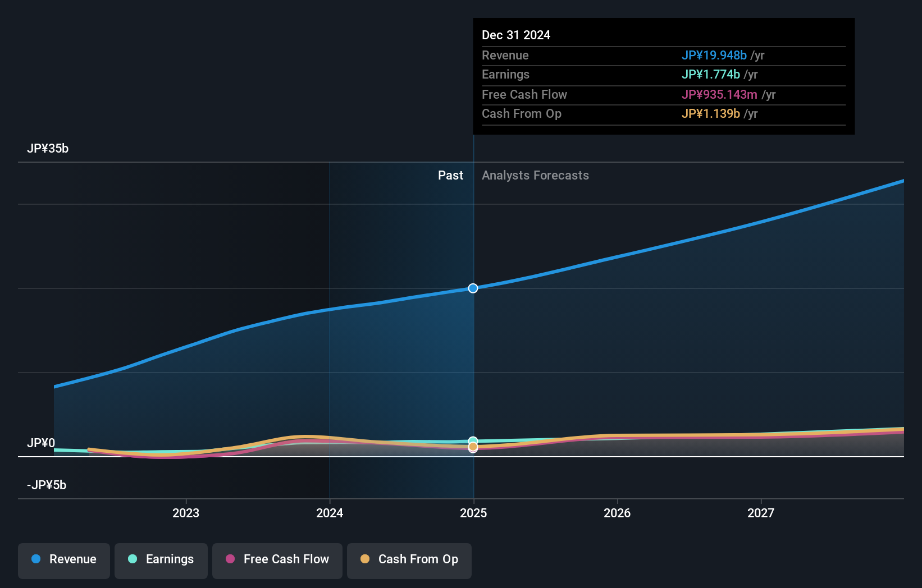Viewport: 922px width, 588px height.
Task: Click the JP¥0 y-axis label
Action: tap(41, 443)
